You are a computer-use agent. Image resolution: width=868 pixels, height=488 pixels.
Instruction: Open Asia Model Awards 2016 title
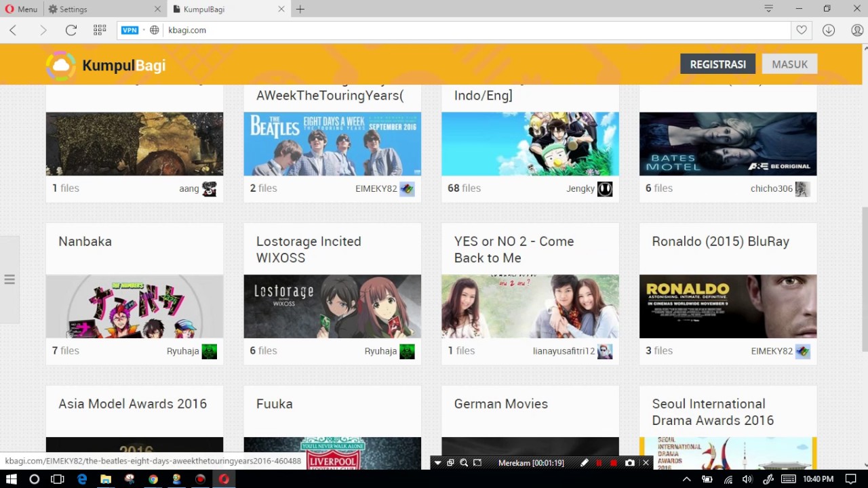(x=132, y=404)
